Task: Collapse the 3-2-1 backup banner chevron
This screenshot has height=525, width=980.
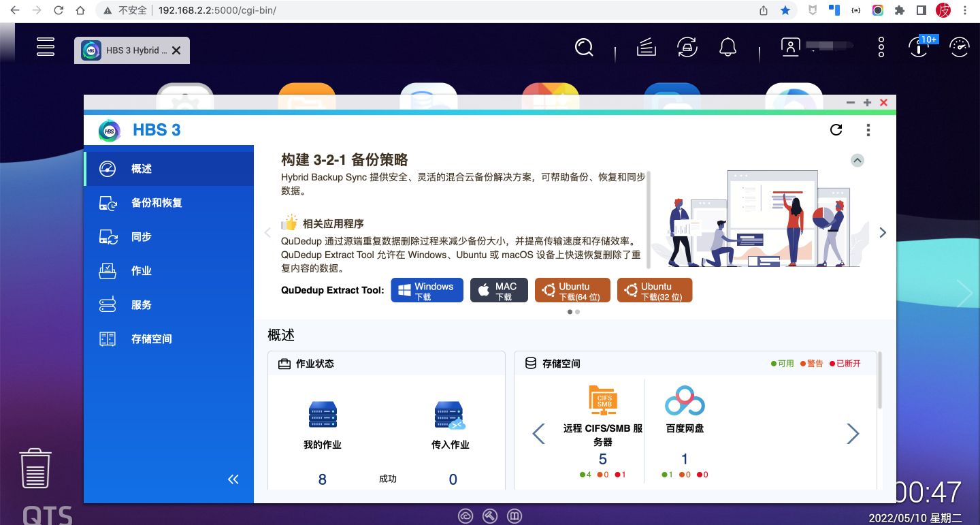Action: (857, 160)
